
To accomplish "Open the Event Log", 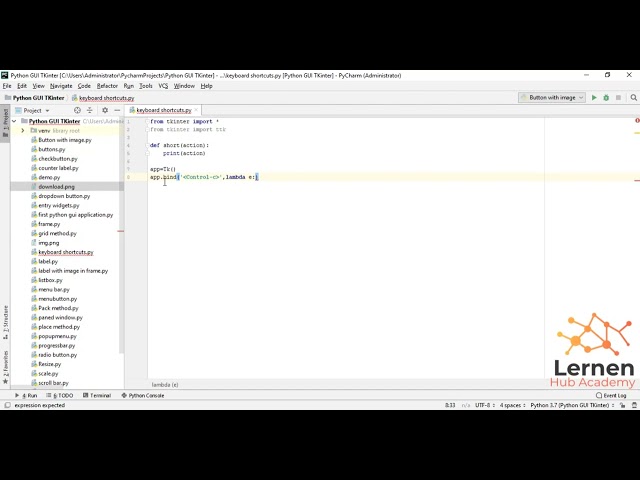I will coord(611,396).
